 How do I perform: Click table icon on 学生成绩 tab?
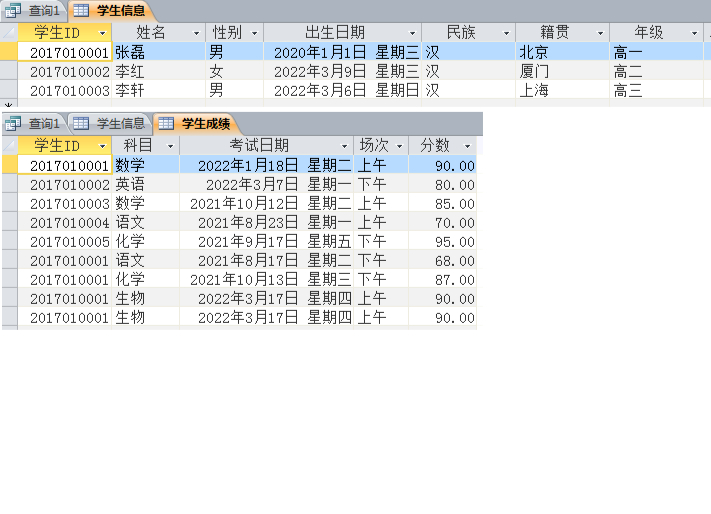coord(166,123)
